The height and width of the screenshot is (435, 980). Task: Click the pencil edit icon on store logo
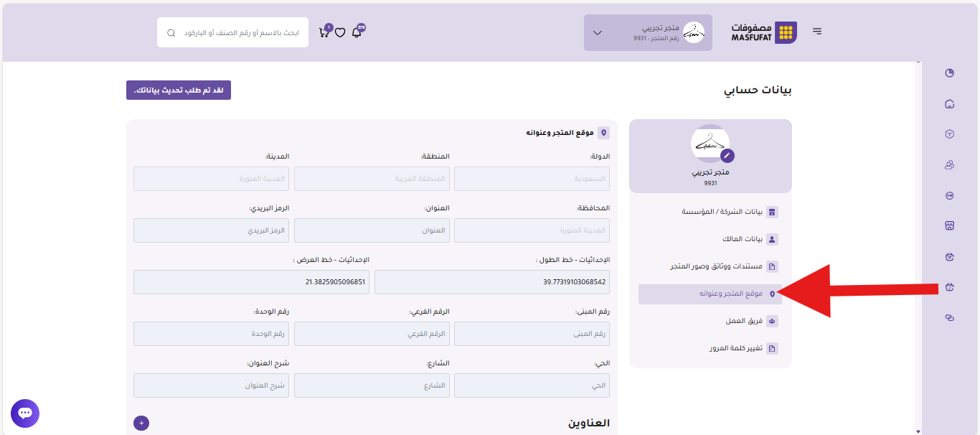(x=727, y=155)
